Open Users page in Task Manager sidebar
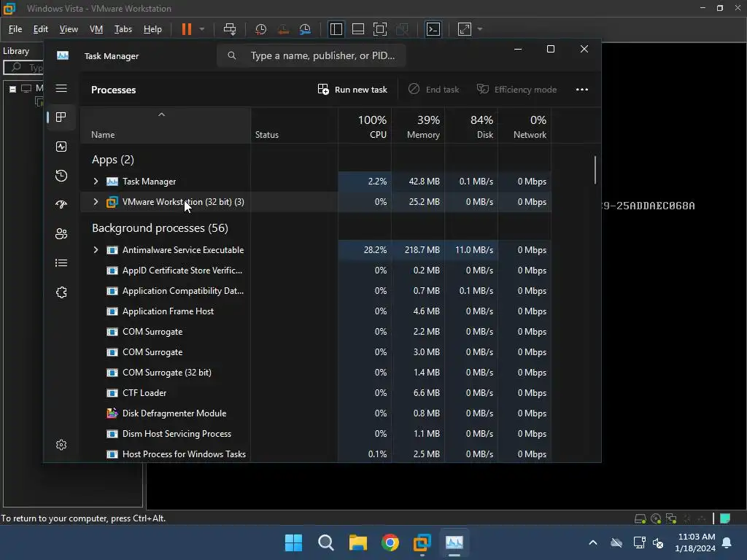 click(61, 234)
